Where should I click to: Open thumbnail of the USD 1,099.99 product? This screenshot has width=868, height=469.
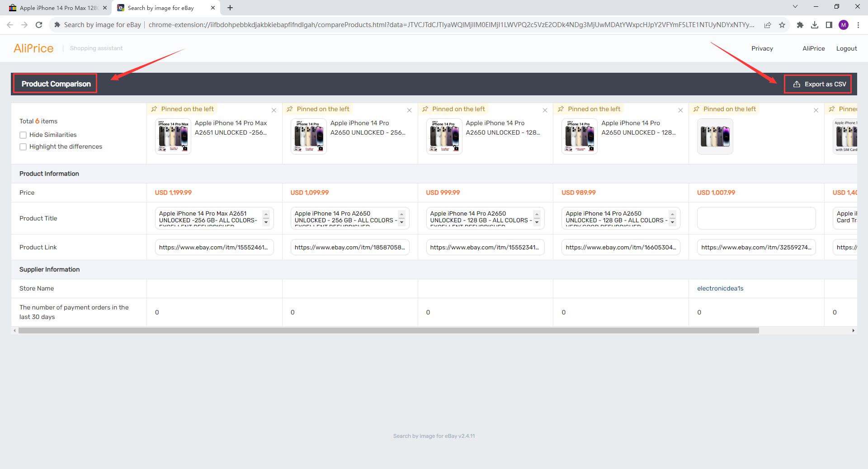coord(309,136)
